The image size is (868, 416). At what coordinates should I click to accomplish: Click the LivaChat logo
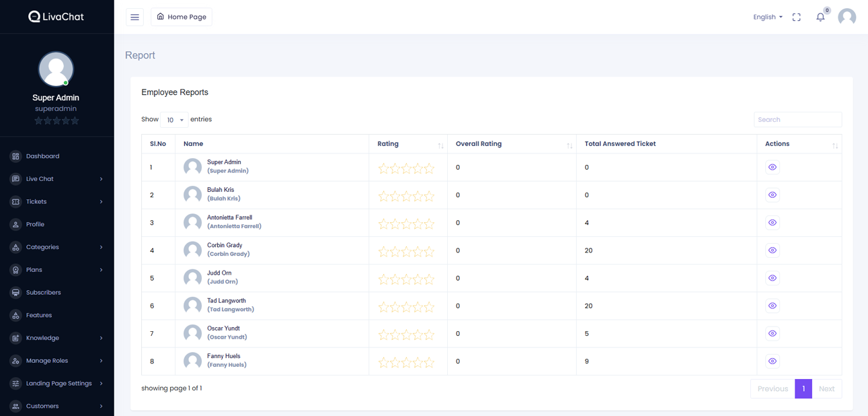[56, 17]
